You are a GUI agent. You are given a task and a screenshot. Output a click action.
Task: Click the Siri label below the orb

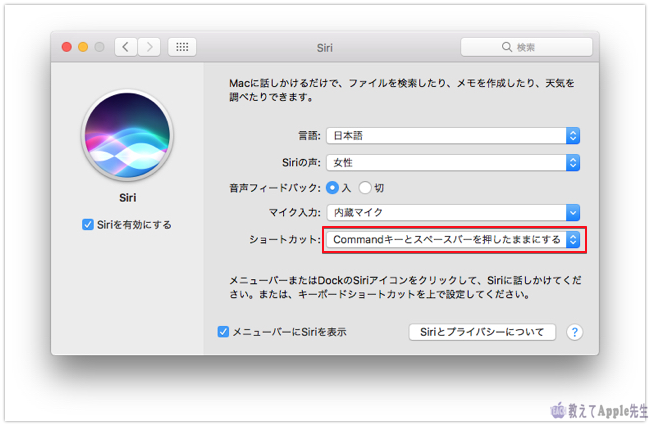click(x=128, y=198)
